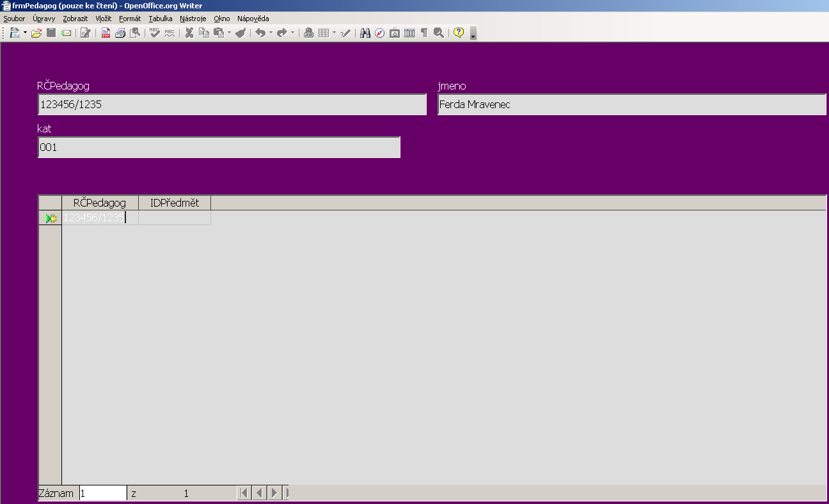Image resolution: width=829 pixels, height=504 pixels.
Task: Click the Format Paintbrush icon
Action: 241,33
